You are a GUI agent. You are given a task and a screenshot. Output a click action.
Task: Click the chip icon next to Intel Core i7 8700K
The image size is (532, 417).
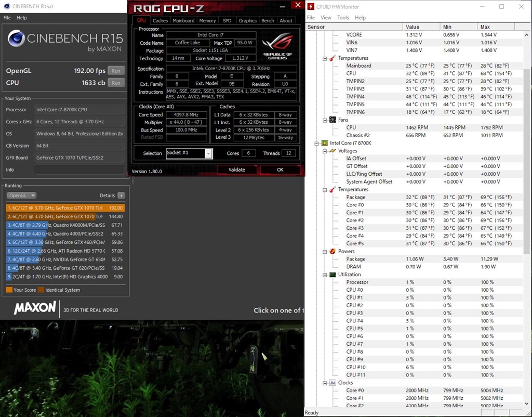(x=324, y=143)
